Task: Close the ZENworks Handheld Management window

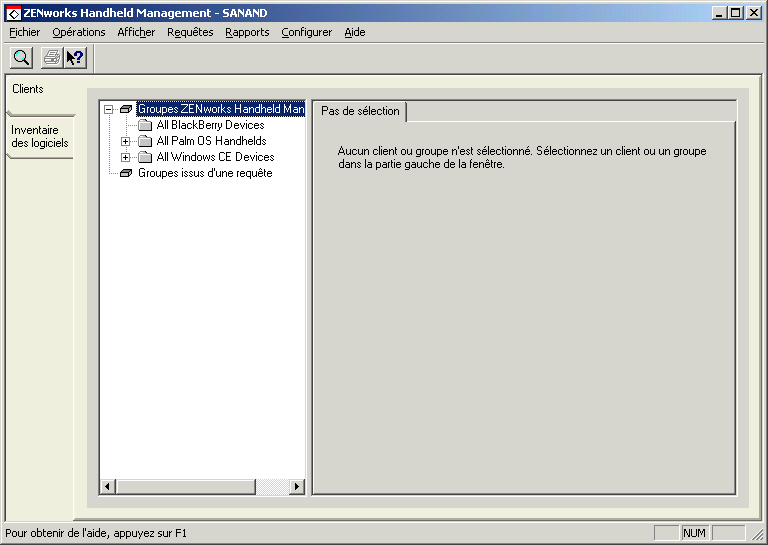Action: pos(754,13)
